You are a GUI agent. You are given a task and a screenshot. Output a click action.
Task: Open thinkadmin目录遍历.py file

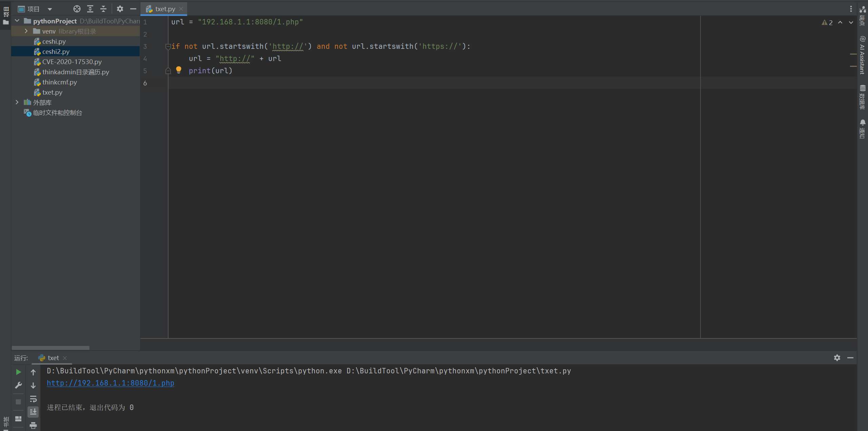pyautogui.click(x=76, y=72)
